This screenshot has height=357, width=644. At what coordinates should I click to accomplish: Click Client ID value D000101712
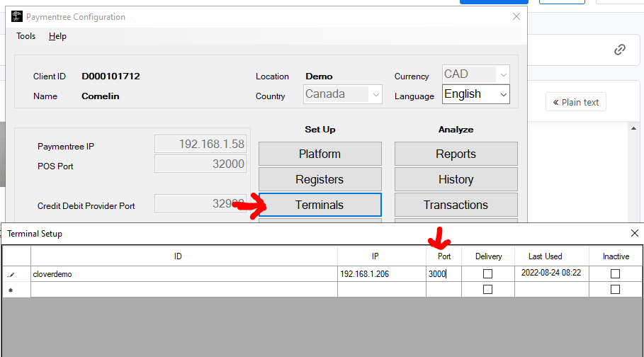coord(111,76)
